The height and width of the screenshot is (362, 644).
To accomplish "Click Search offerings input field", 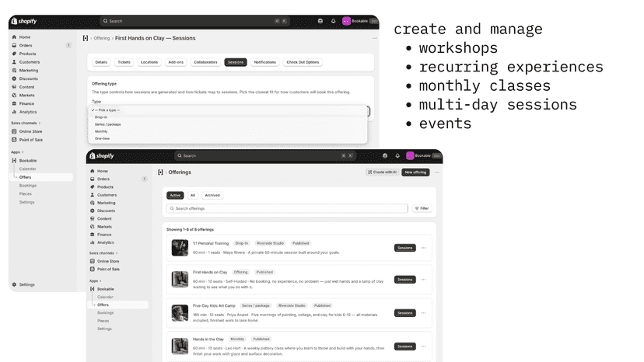I will point(287,208).
